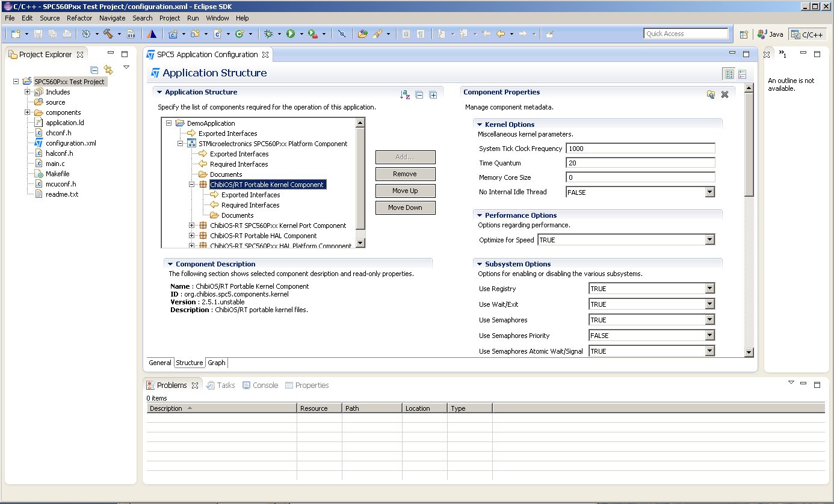Select the Makefile in Project Explorer

click(x=57, y=174)
